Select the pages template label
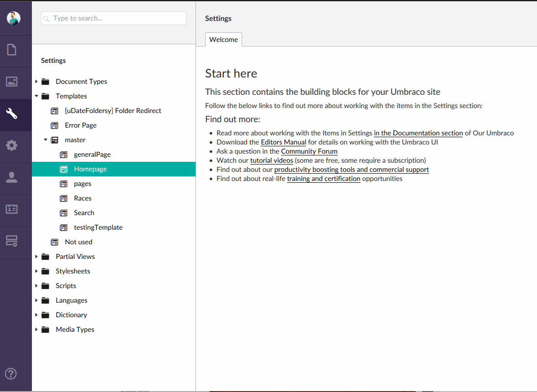 tap(83, 184)
